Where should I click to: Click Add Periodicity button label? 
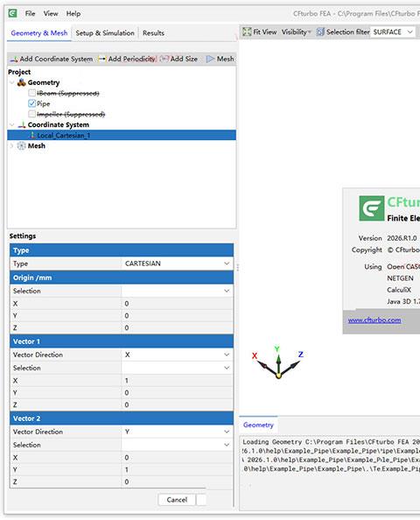point(131,59)
